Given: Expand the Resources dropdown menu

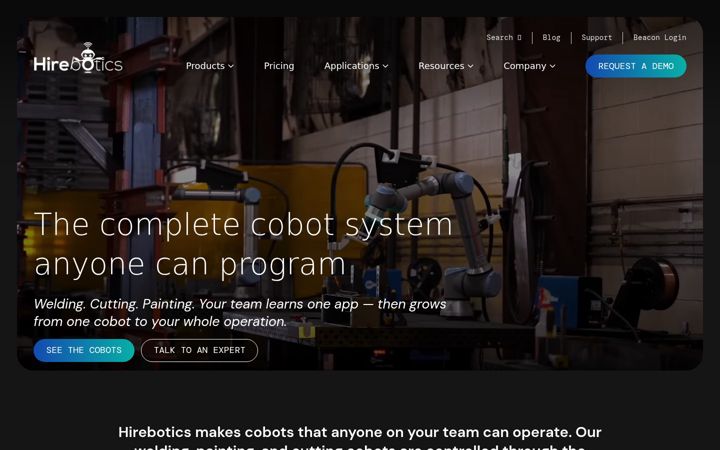Looking at the screenshot, I should 446,66.
